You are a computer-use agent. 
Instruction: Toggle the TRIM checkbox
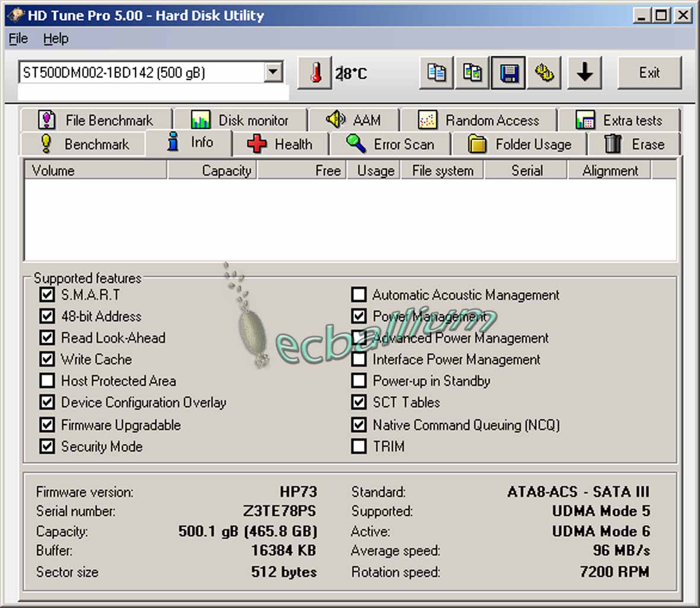(x=359, y=446)
